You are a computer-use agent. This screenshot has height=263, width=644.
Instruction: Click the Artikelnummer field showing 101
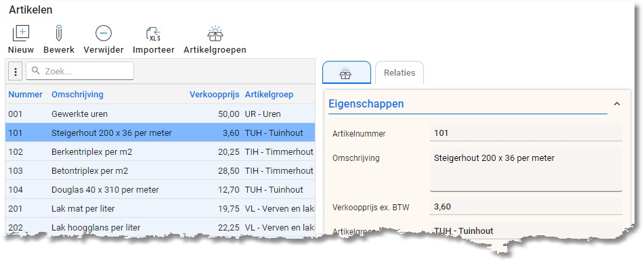point(526,133)
